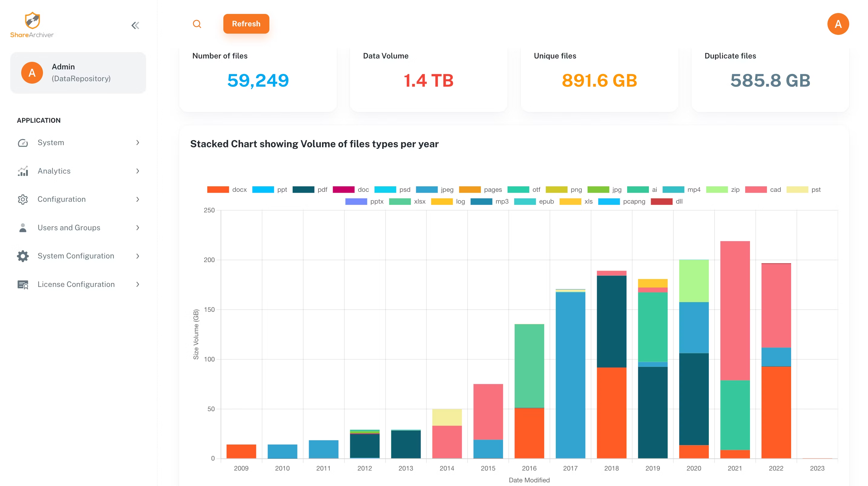Image resolution: width=868 pixels, height=486 pixels.
Task: Click the ShareArchiver shield logo
Action: [32, 21]
